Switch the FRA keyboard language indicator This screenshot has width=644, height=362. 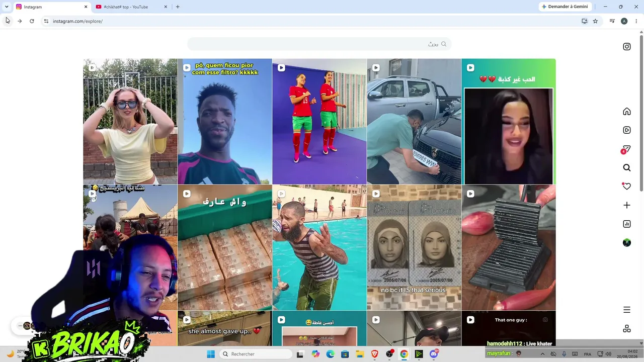pyautogui.click(x=588, y=354)
